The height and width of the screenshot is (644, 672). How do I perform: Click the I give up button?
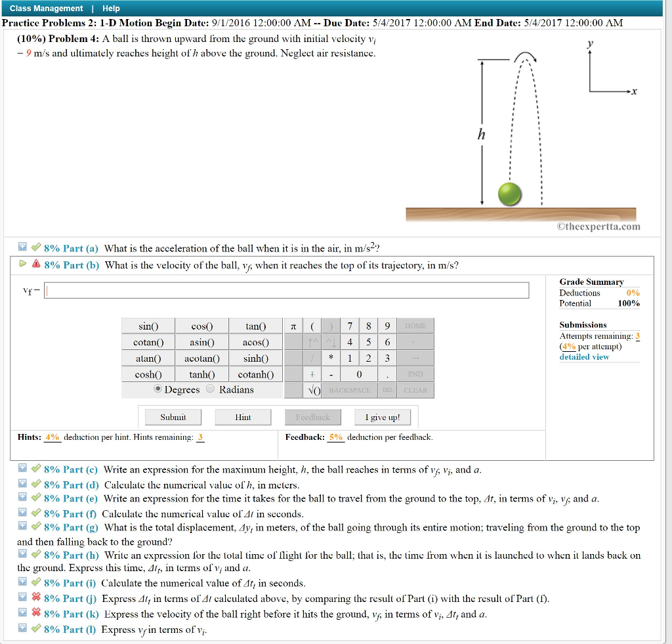383,416
